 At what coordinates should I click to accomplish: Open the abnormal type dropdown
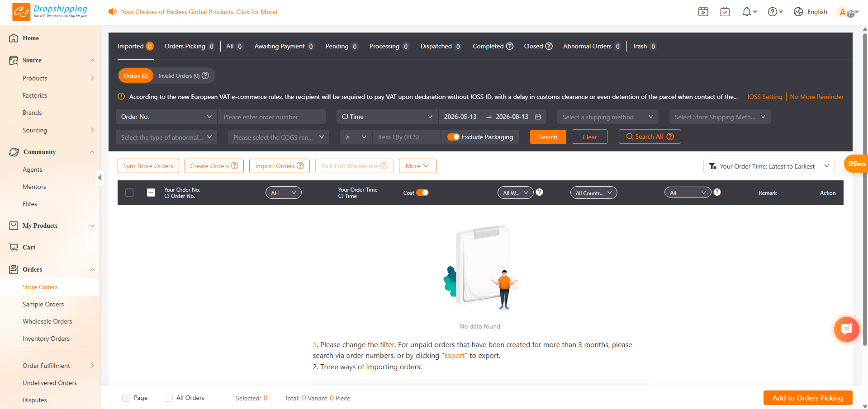coord(166,137)
